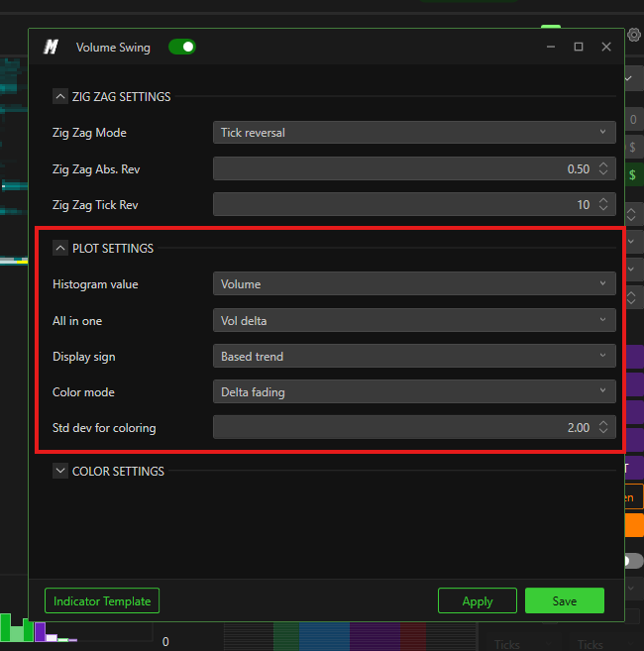This screenshot has height=651, width=644.
Task: Open the Zig Zag Mode dropdown
Action: click(414, 133)
